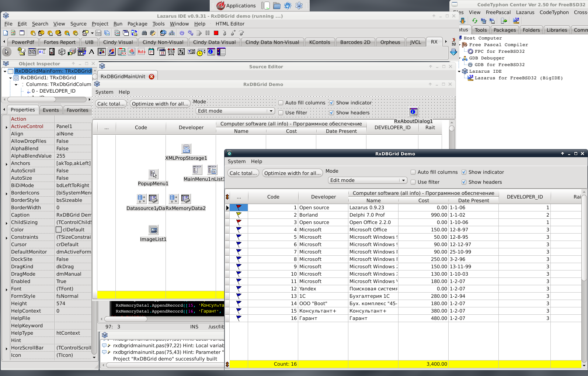Close the RxDBGridMainUnit source editor tab

[x=152, y=76]
